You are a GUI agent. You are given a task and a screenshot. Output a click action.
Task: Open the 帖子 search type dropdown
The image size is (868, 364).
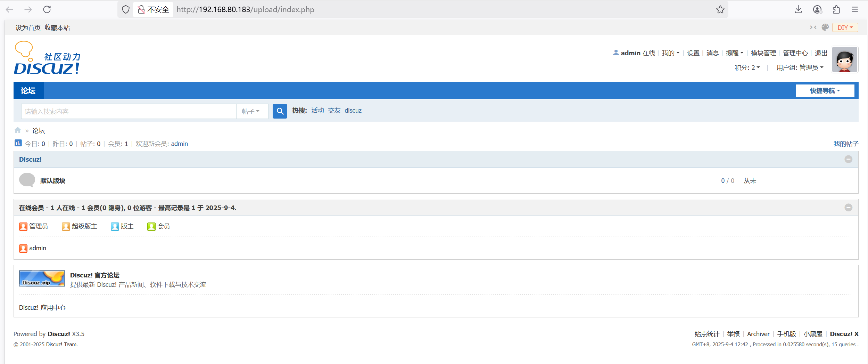(252, 111)
